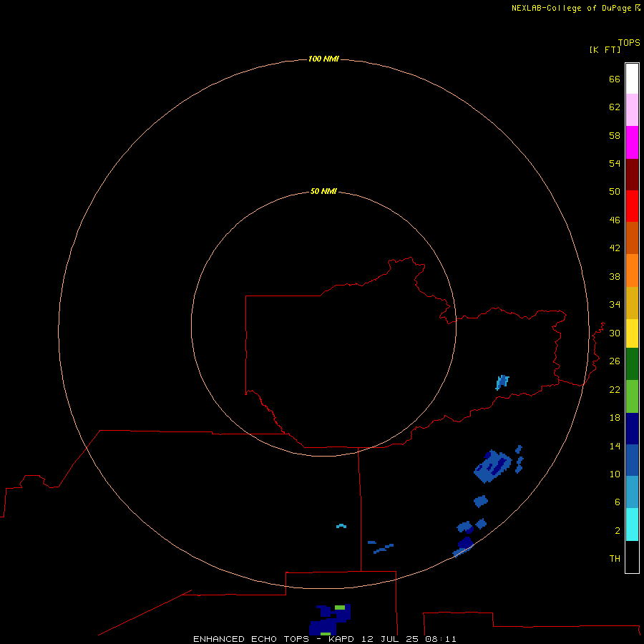Click the largest blue echo cluster on map
The height and width of the screenshot is (644, 644).
click(493, 466)
